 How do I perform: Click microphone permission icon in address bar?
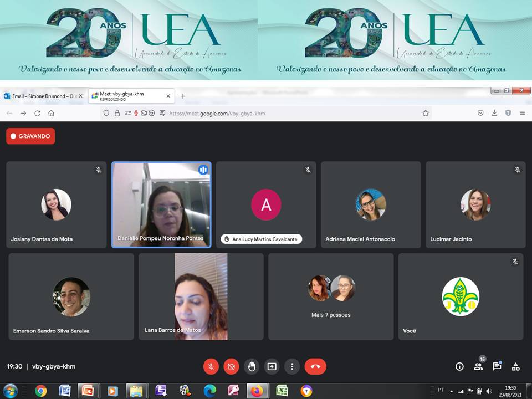[x=136, y=113]
